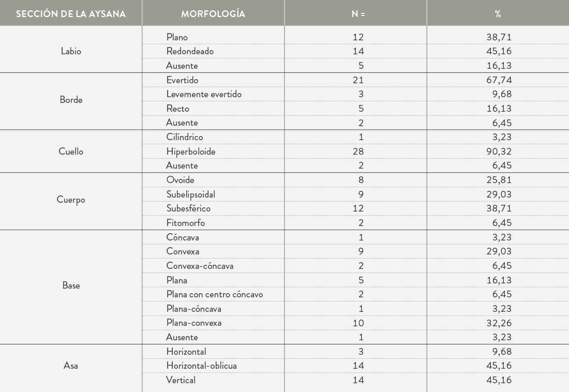Image resolution: width=569 pixels, height=392 pixels.
Task: Click the 'SECCIÓN DE LA AYSANA' column header
Action: 71,14
